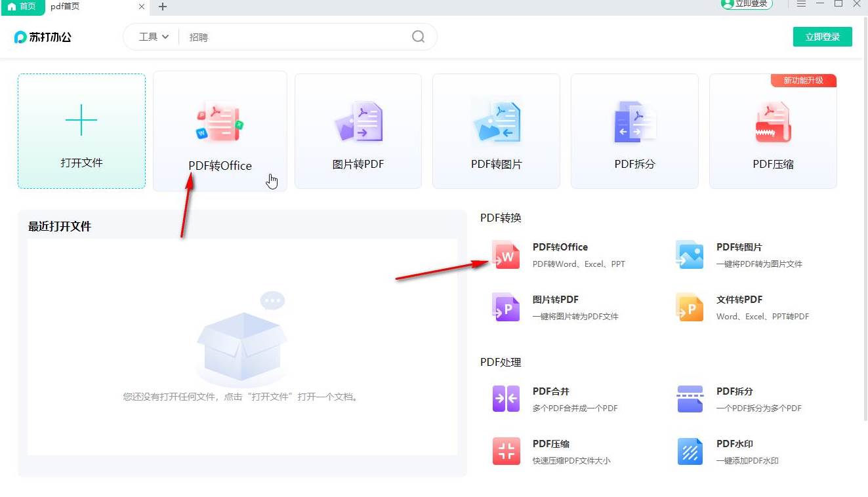The width and height of the screenshot is (868, 497).
Task: Click the description 多个PDF合并成一个PDF
Action: 575,408
